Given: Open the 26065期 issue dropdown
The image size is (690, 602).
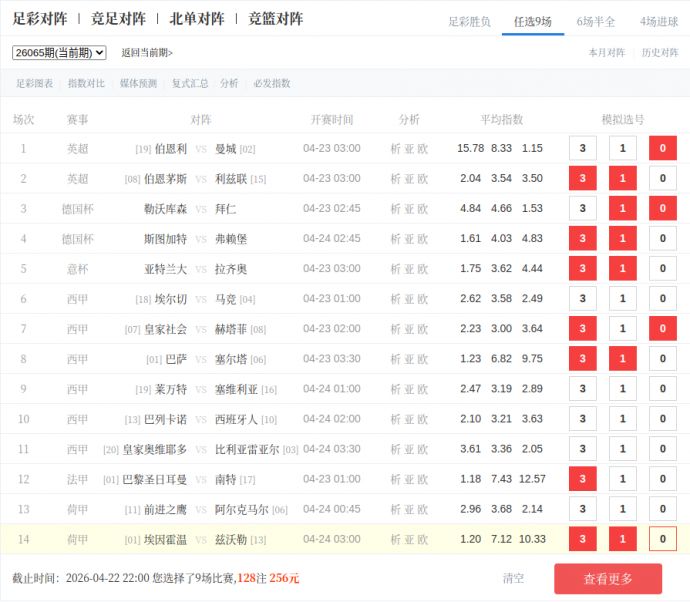Looking at the screenshot, I should coord(59,52).
